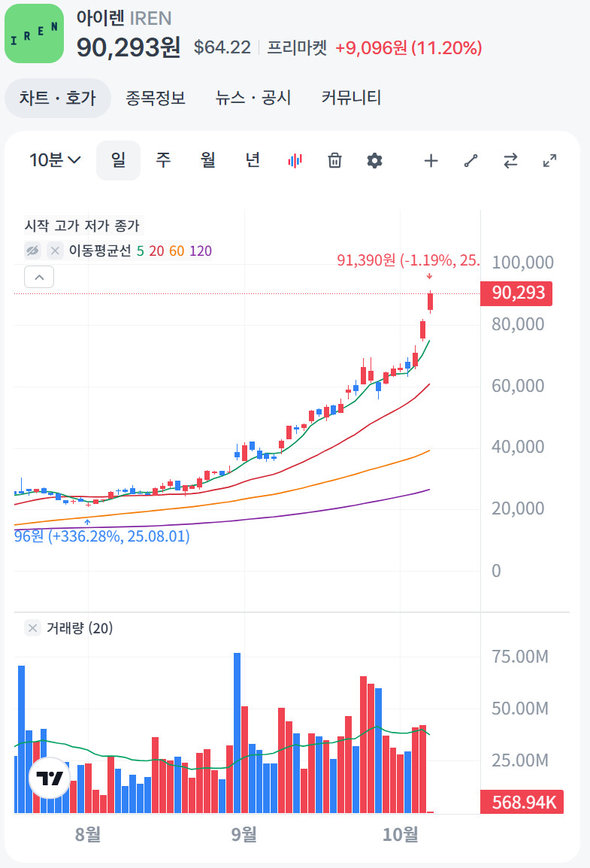Click the trash delete drawings icon
Viewport: 590px width, 868px height.
point(335,160)
